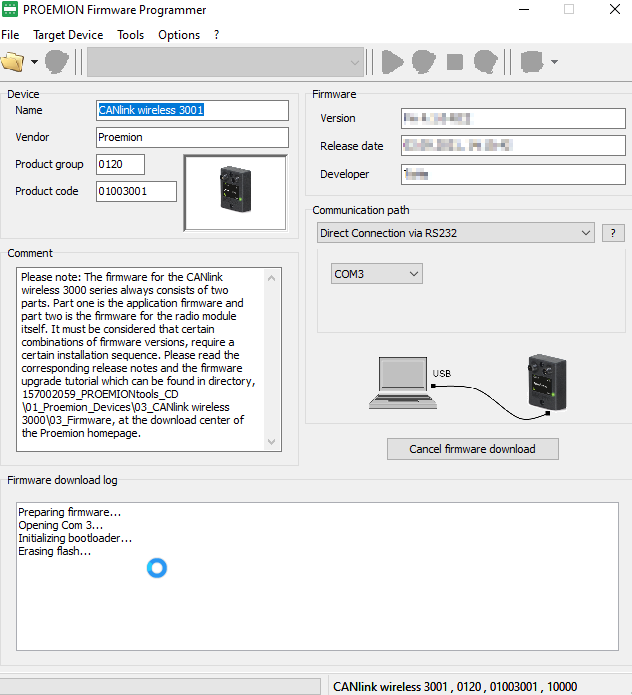The width and height of the screenshot is (632, 695).
Task: Click the square stop toolbar icon
Action: 455,62
